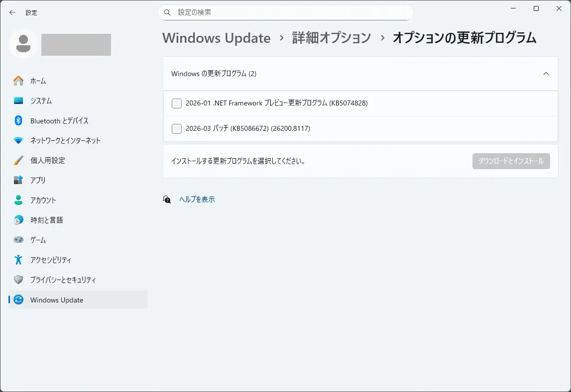Click the アプリ icon in sidebar
Screen dimensions: 571x392
point(18,180)
